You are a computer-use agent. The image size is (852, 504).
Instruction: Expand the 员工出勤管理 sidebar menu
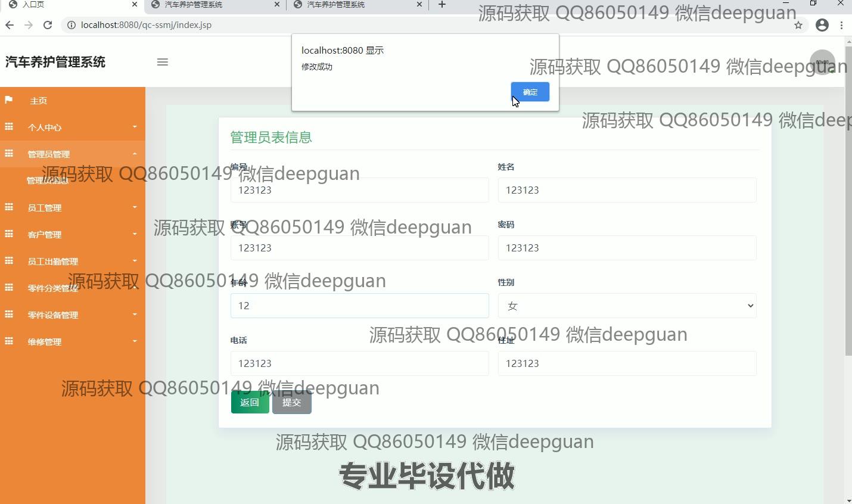coord(73,261)
